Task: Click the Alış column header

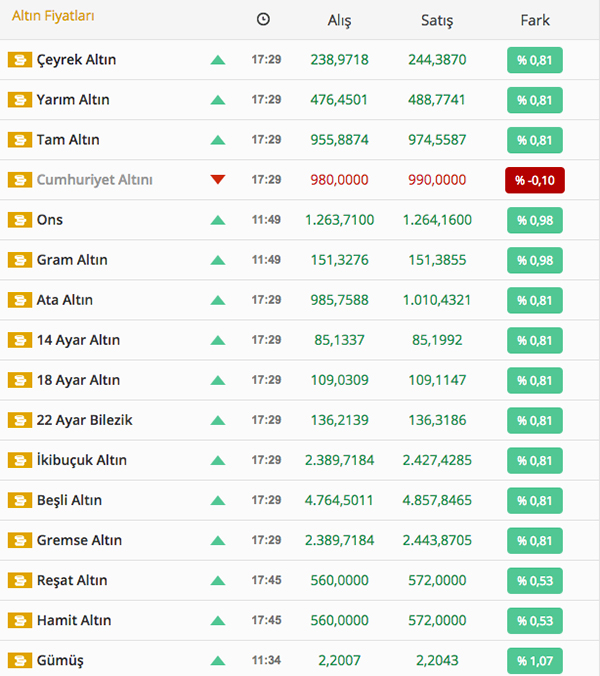Action: (x=340, y=20)
